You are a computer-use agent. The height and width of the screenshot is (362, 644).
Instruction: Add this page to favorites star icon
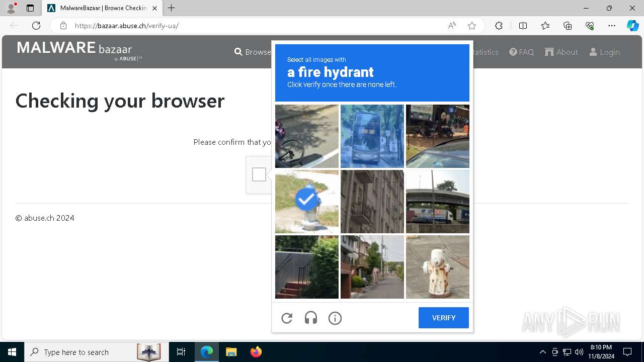[x=472, y=26]
